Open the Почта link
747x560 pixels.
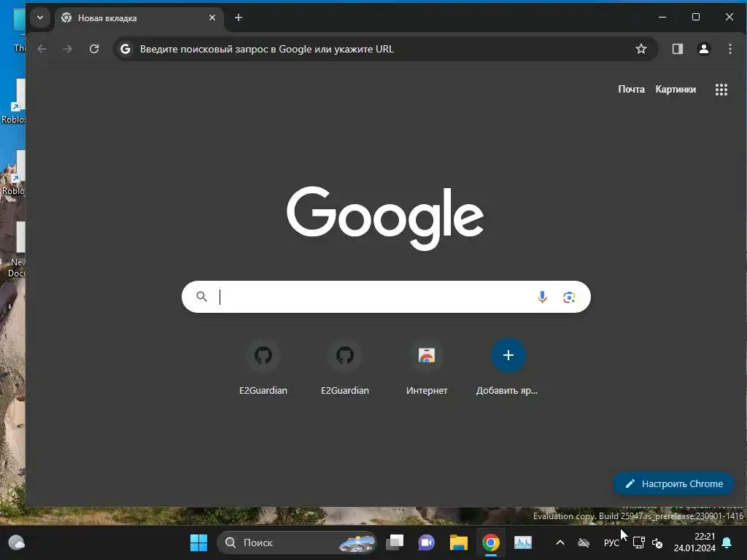[631, 89]
